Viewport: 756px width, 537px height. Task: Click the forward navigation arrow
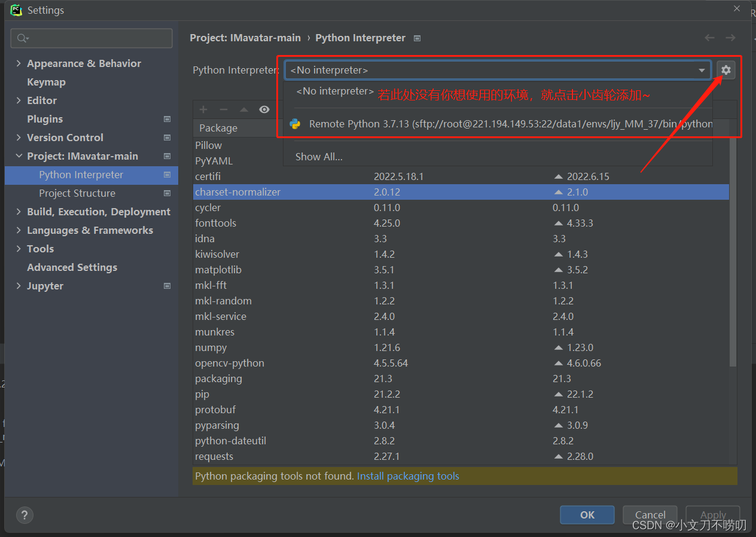[x=730, y=38]
